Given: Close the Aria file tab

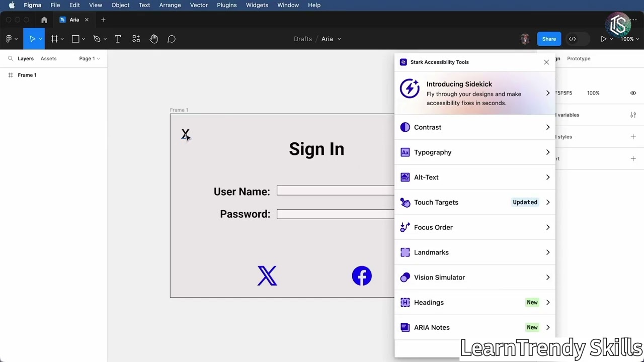Looking at the screenshot, I should 87,20.
